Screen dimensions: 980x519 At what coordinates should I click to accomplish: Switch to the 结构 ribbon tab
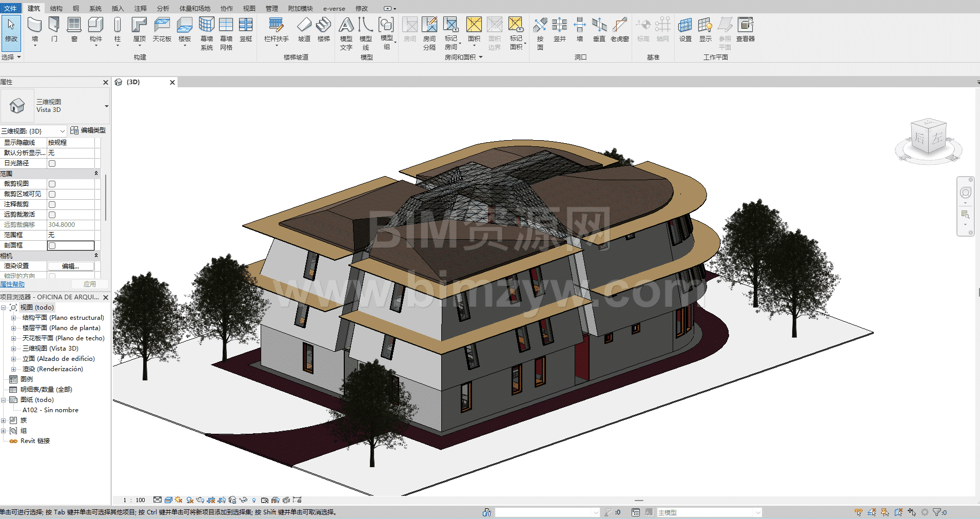(x=56, y=8)
